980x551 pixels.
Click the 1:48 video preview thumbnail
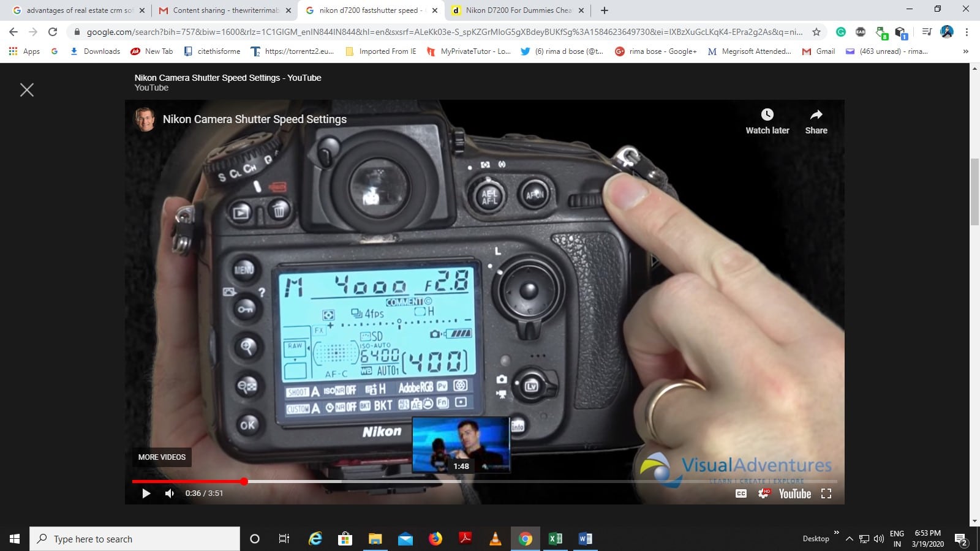(x=461, y=445)
